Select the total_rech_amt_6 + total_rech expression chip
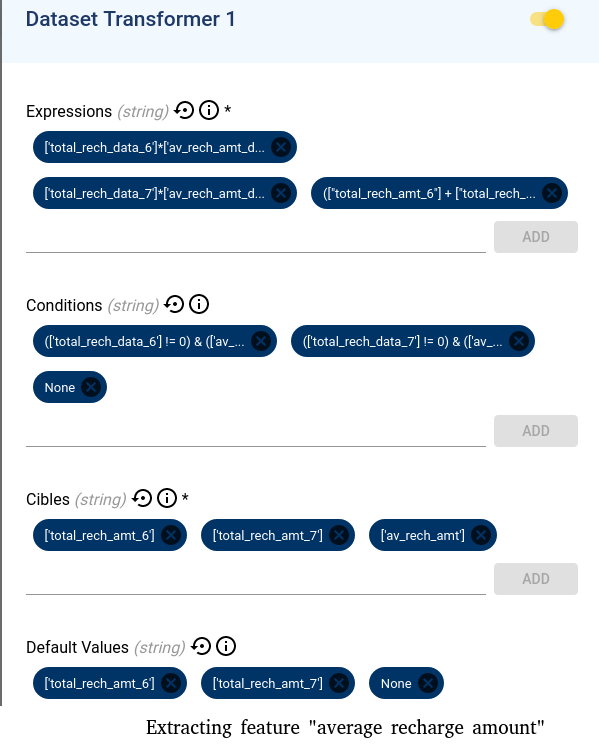 click(x=429, y=193)
